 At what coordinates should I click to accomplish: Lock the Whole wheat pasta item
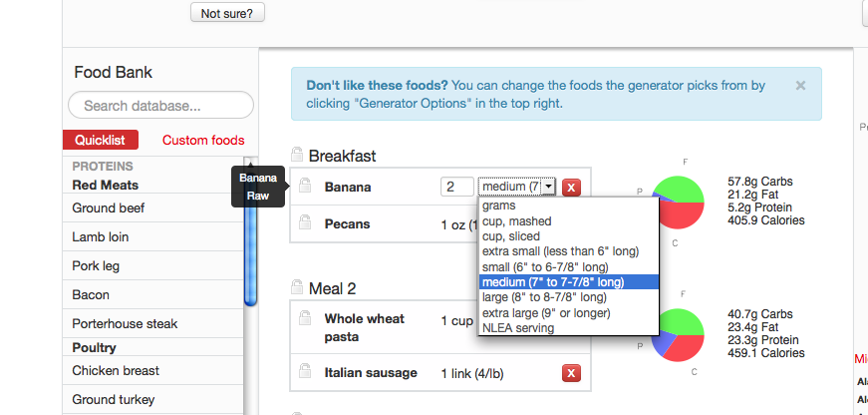[305, 318]
